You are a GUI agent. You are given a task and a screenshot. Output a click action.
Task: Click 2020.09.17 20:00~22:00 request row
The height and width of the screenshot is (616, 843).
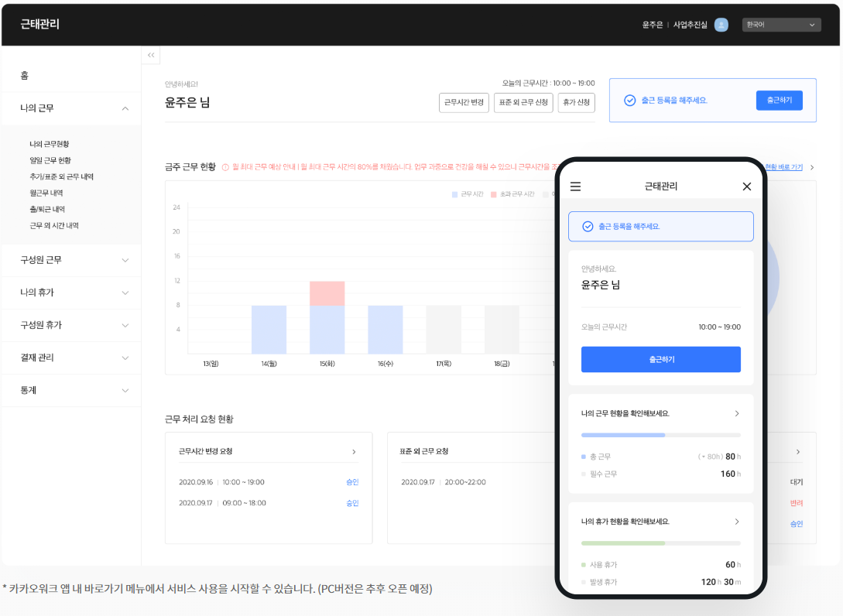point(444,482)
